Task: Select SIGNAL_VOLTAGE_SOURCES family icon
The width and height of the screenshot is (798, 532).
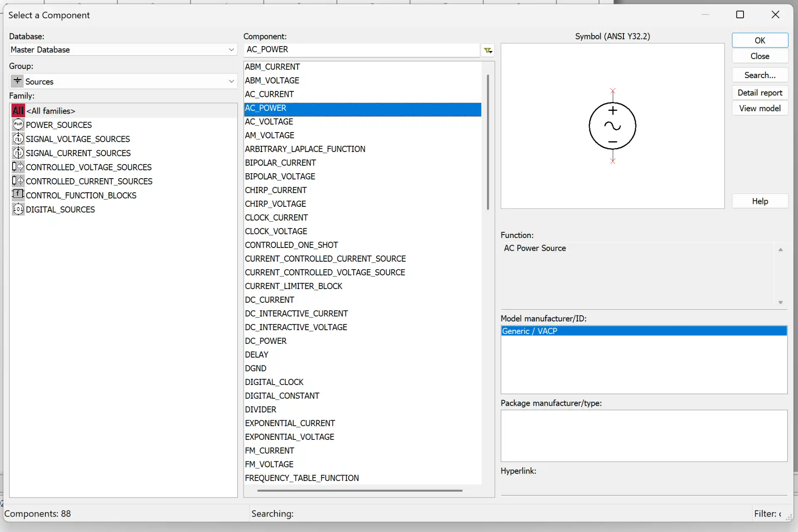Action: click(18, 139)
